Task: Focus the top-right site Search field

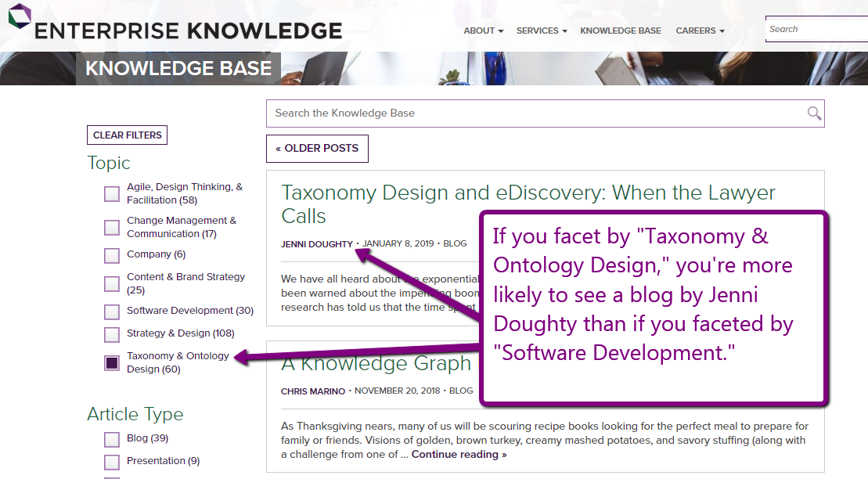Action: point(816,29)
